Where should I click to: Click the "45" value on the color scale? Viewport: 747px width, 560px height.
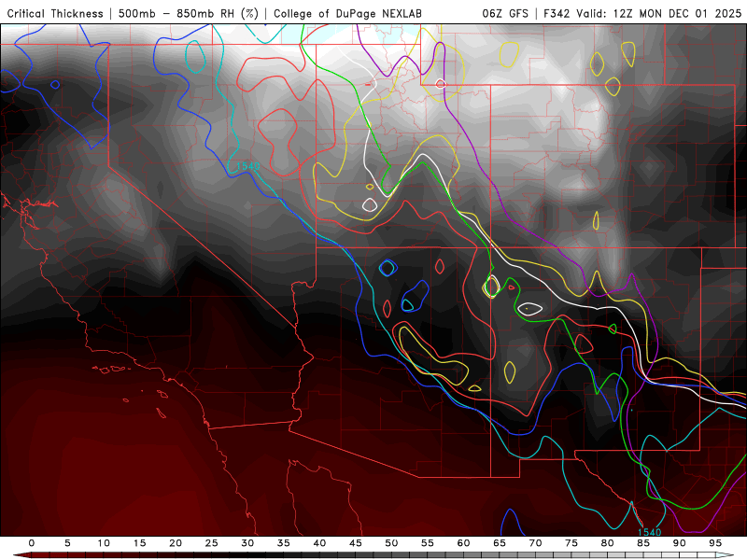tap(356, 543)
